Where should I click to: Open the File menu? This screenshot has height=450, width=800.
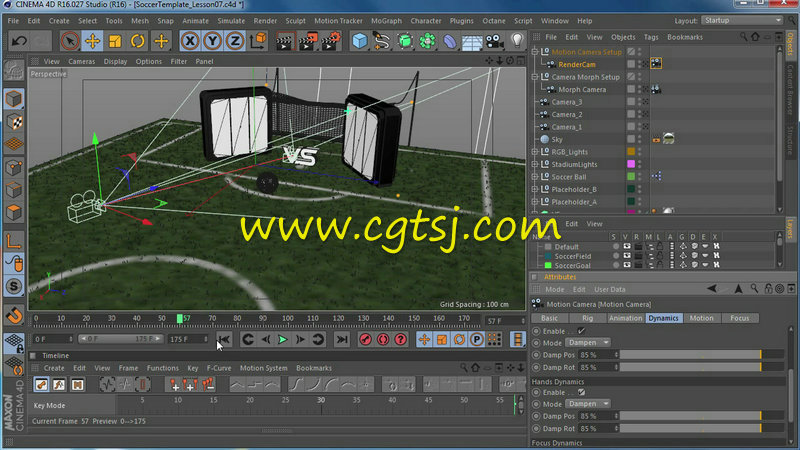13,21
